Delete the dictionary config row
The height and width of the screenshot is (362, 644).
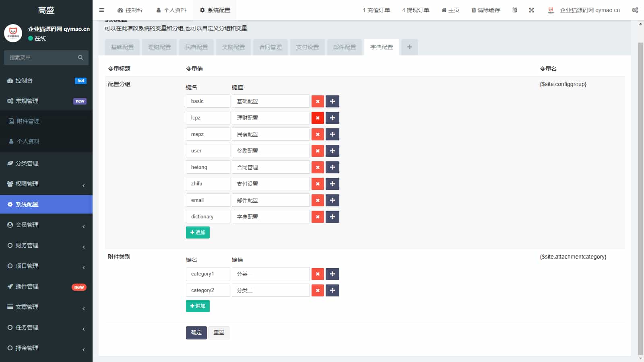(x=318, y=217)
